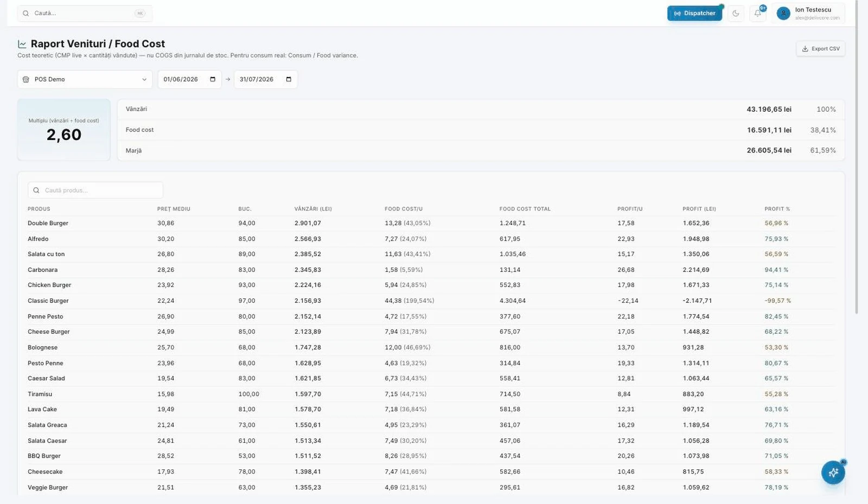Select the Caesar Salad product name
The height and width of the screenshot is (504, 868).
pos(46,379)
